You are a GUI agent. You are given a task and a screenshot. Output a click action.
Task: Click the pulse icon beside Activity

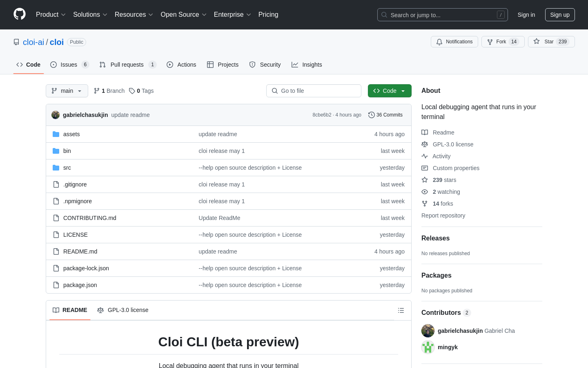(x=425, y=156)
